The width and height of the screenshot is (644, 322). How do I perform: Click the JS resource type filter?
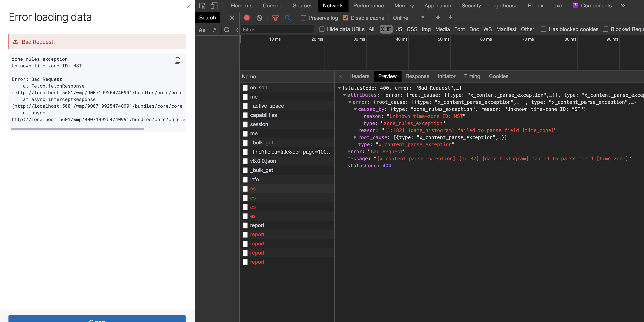tap(399, 29)
